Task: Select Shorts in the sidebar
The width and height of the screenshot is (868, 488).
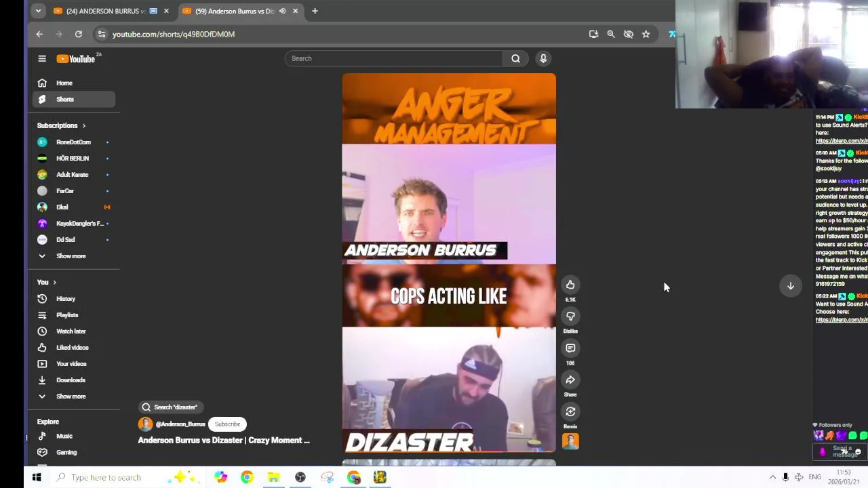Action: click(x=74, y=99)
